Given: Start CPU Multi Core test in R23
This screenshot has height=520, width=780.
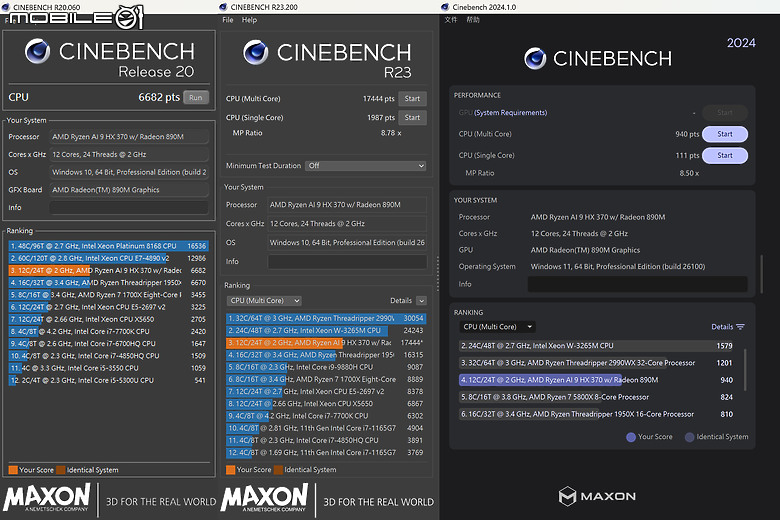Looking at the screenshot, I should click(x=412, y=99).
